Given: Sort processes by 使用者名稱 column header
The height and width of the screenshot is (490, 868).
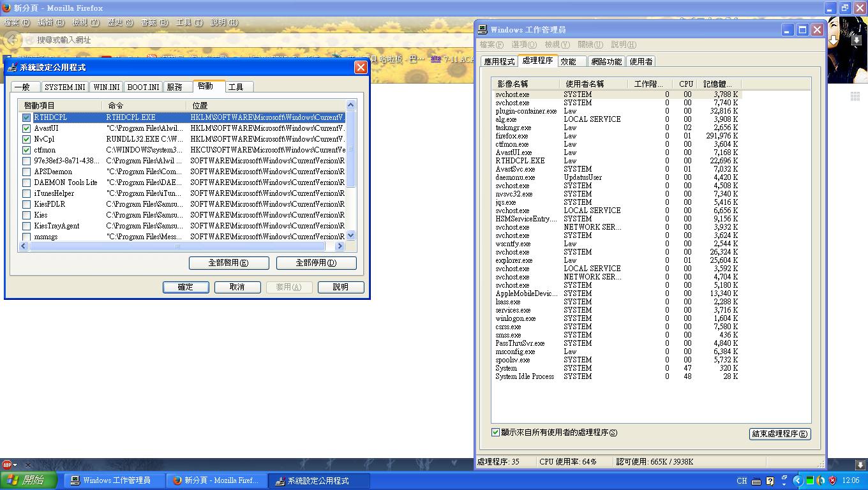Looking at the screenshot, I should coord(594,84).
